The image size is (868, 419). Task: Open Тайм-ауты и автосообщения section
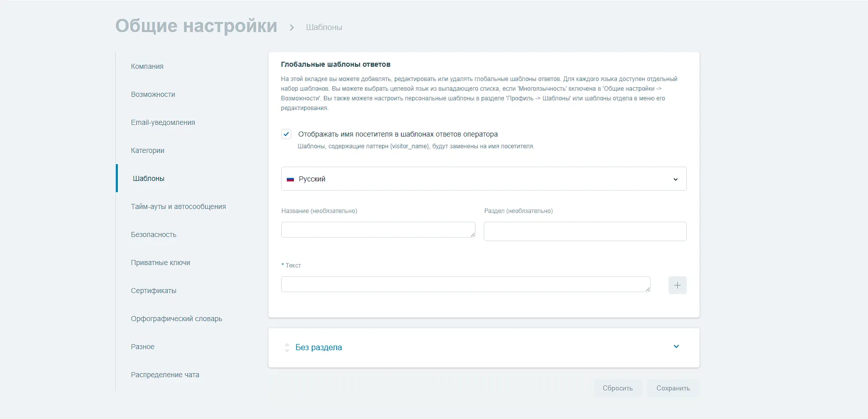pyautogui.click(x=178, y=206)
